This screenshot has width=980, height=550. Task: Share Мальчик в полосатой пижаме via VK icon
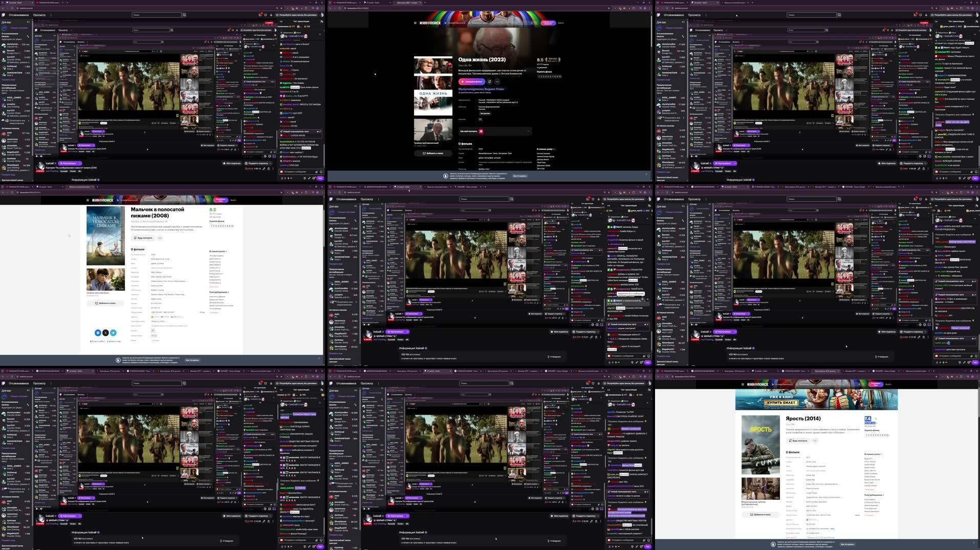coord(98,333)
